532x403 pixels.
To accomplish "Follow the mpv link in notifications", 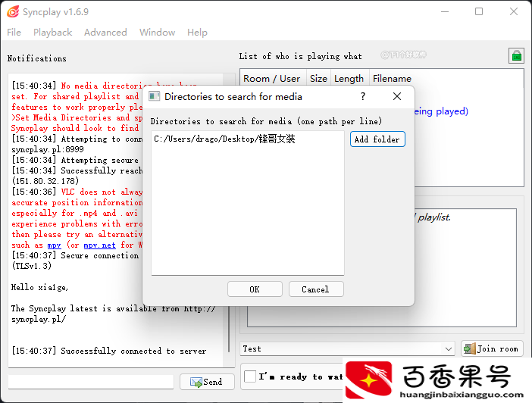I will (55, 245).
